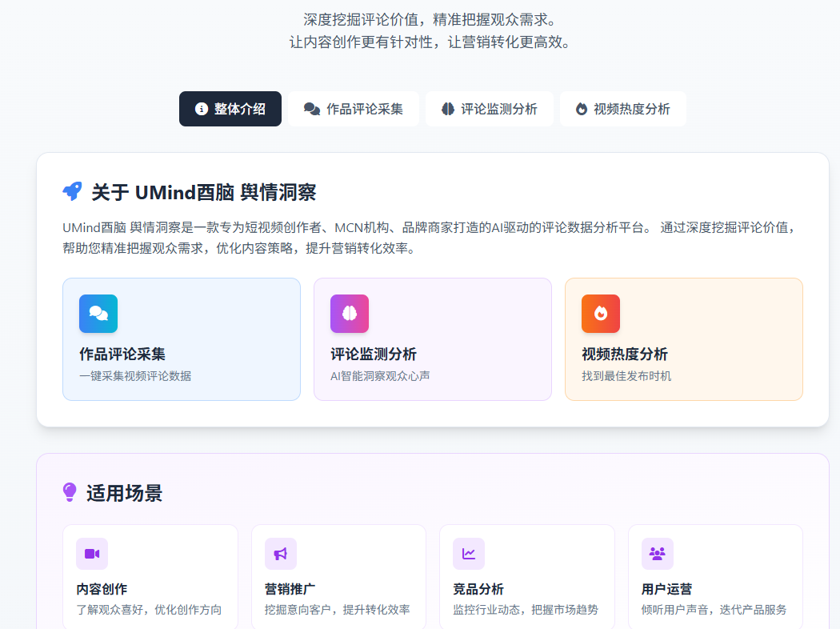Viewport: 840px width, 629px height.
Task: Switch to the 整体介绍 tab
Action: click(x=230, y=109)
